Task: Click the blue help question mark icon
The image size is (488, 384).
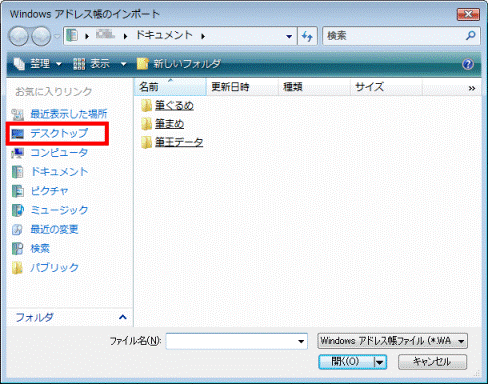Action: 468,64
